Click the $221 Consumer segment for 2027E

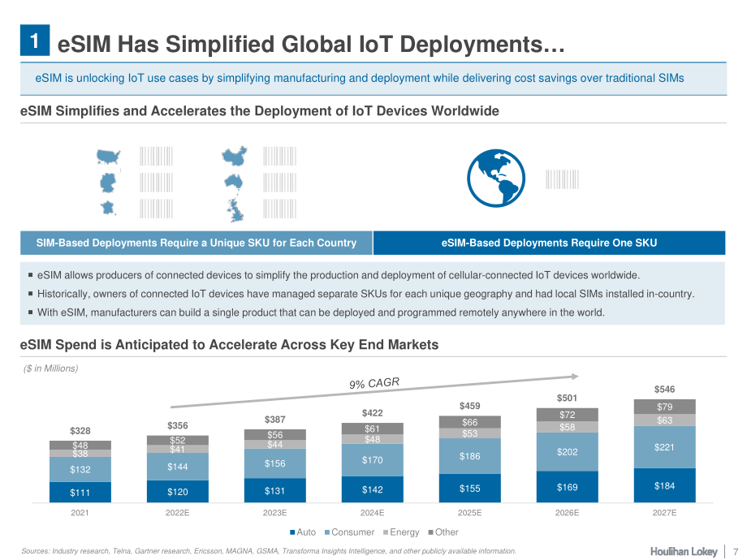tap(664, 447)
